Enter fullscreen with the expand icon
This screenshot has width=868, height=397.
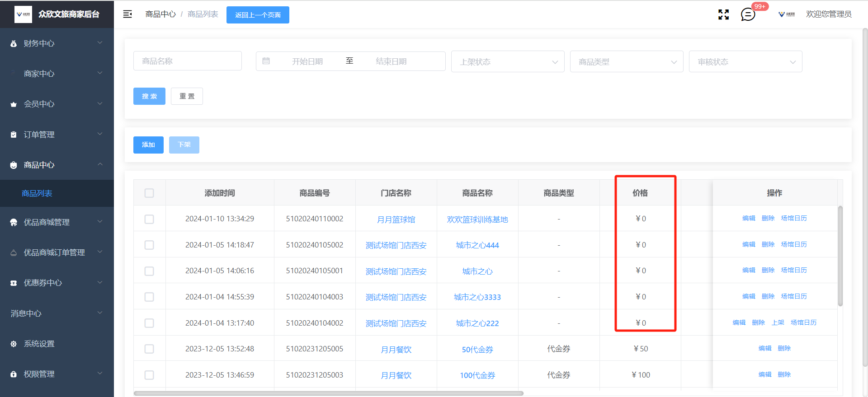click(724, 14)
